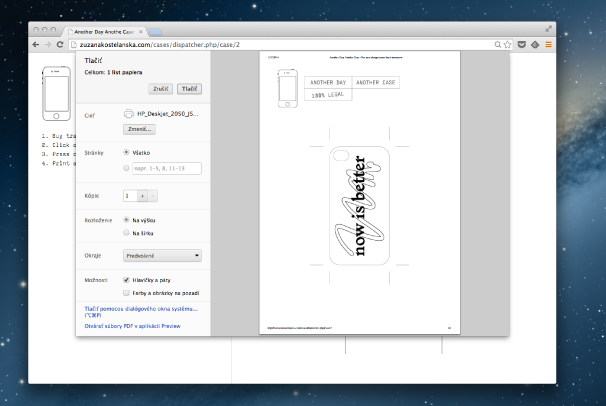Open the Chrome hamburger menu
606x406 pixels.
point(548,45)
